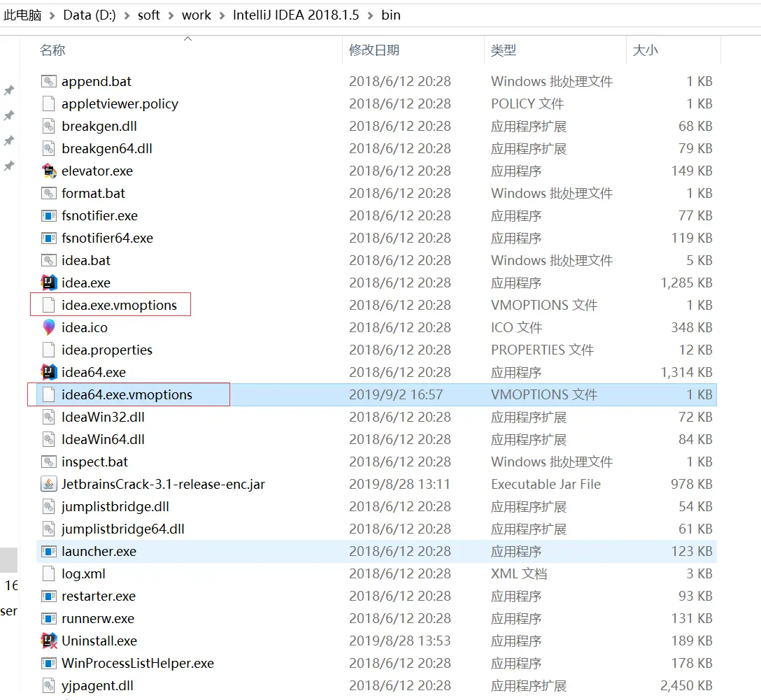Click the WinProcessListHelper.exe icon
Viewport: 761px width, 700px height.
coord(48,663)
